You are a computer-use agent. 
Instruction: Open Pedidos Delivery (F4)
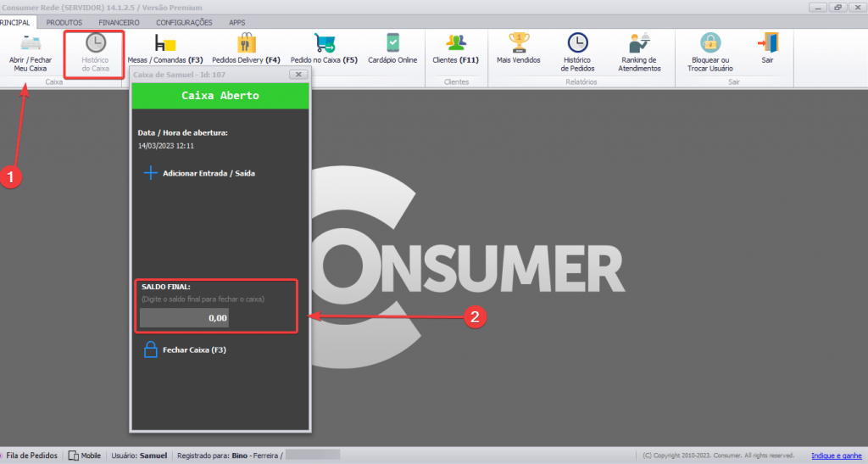(x=246, y=49)
